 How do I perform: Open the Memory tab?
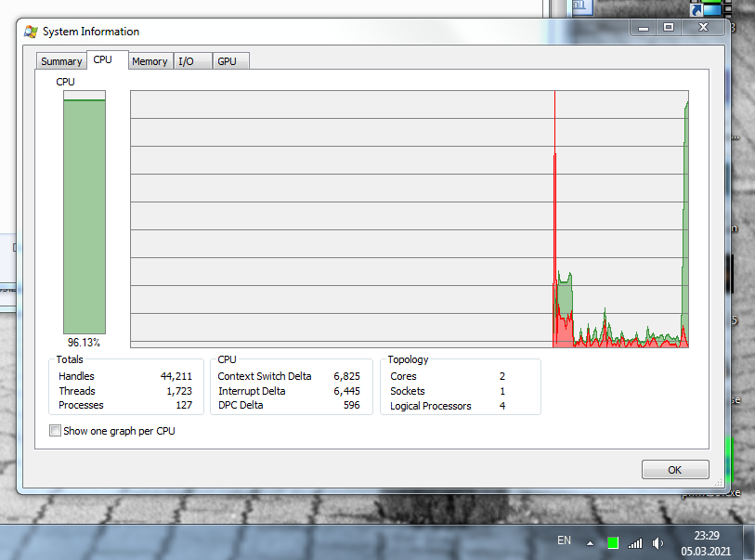click(x=150, y=61)
